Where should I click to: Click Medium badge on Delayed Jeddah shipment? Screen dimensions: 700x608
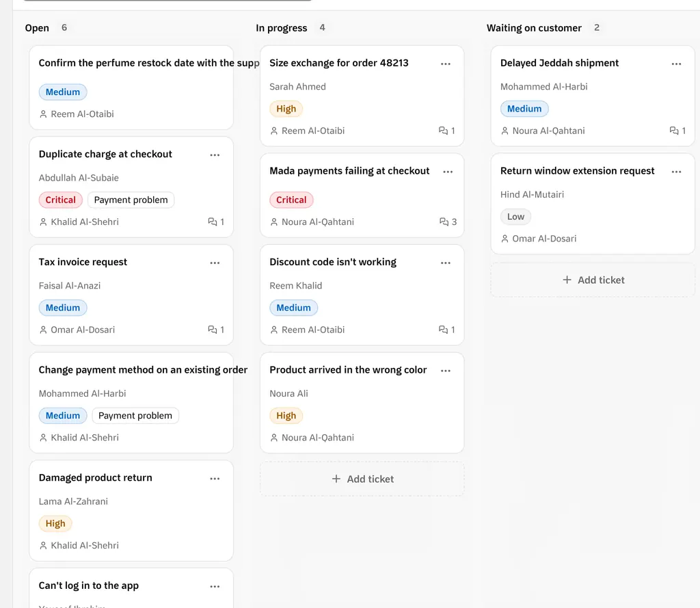524,109
